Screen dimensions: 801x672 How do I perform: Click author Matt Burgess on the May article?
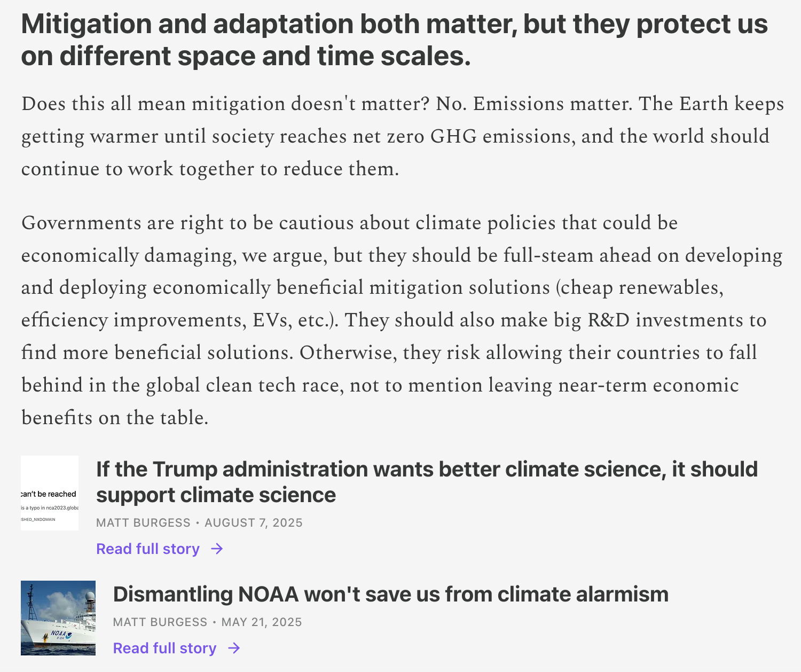pos(160,622)
